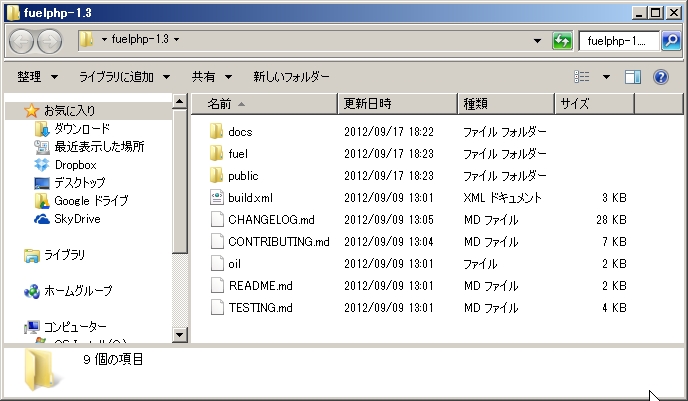This screenshot has width=688, height=401.
Task: Click the docs folder icon
Action: 216,131
